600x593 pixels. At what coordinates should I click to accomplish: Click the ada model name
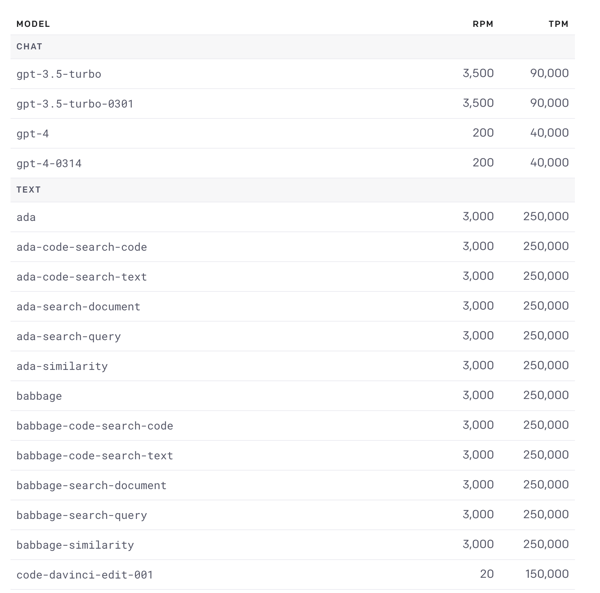point(26,217)
